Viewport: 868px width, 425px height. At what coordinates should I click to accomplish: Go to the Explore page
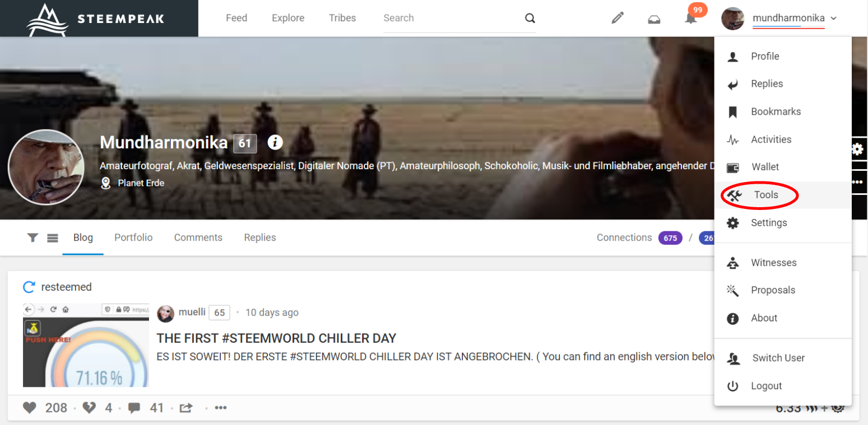288,18
